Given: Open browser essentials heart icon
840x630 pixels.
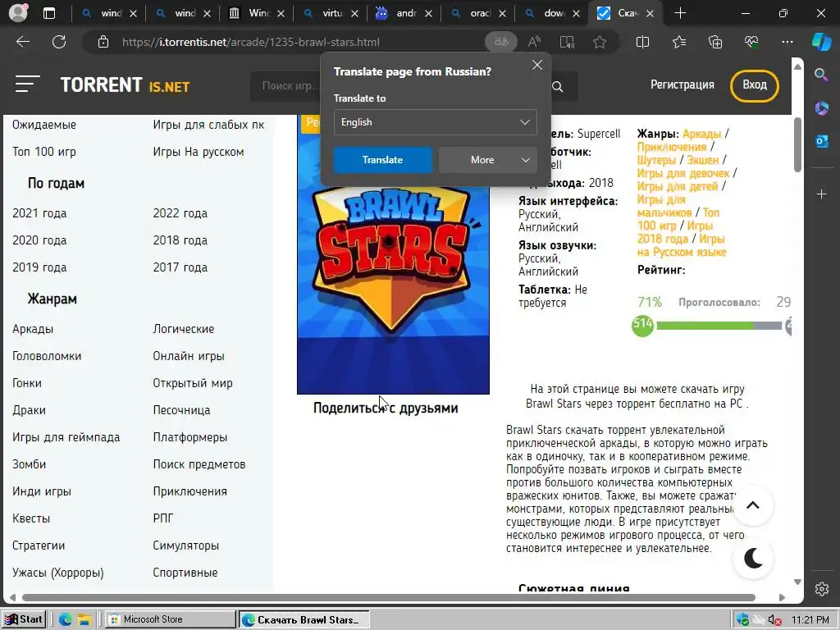Looking at the screenshot, I should pyautogui.click(x=751, y=42).
